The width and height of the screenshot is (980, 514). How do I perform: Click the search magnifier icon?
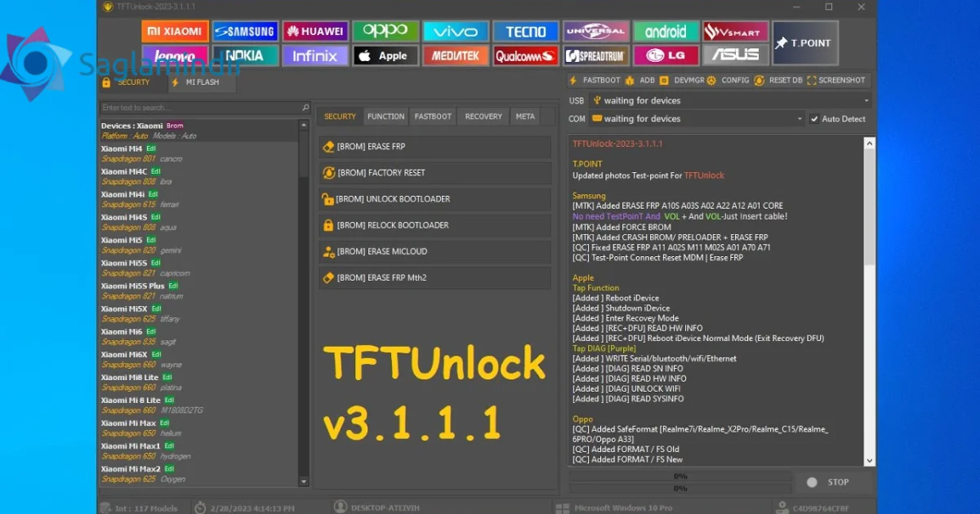305,108
